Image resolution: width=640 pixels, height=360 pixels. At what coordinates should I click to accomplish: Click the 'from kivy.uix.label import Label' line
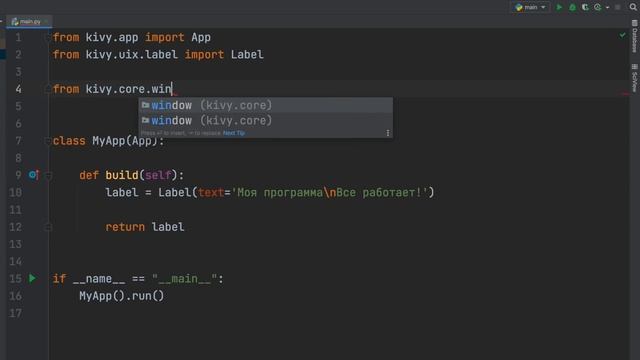coord(158,55)
